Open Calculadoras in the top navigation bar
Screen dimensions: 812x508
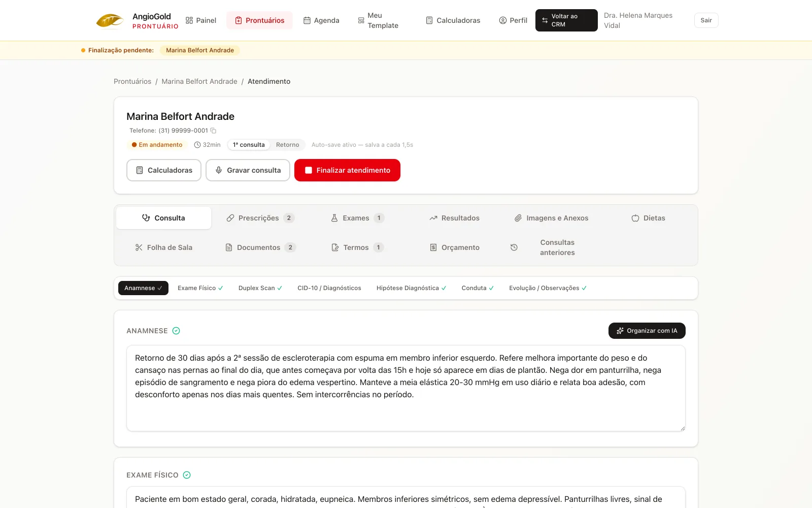point(453,20)
